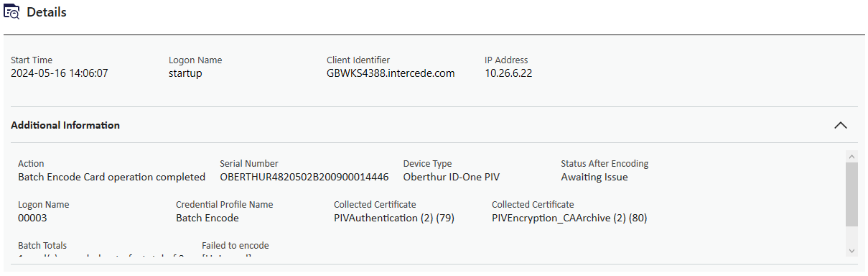Click Batch Encode Card operation completed text
The width and height of the screenshot is (868, 276).
[x=111, y=177]
